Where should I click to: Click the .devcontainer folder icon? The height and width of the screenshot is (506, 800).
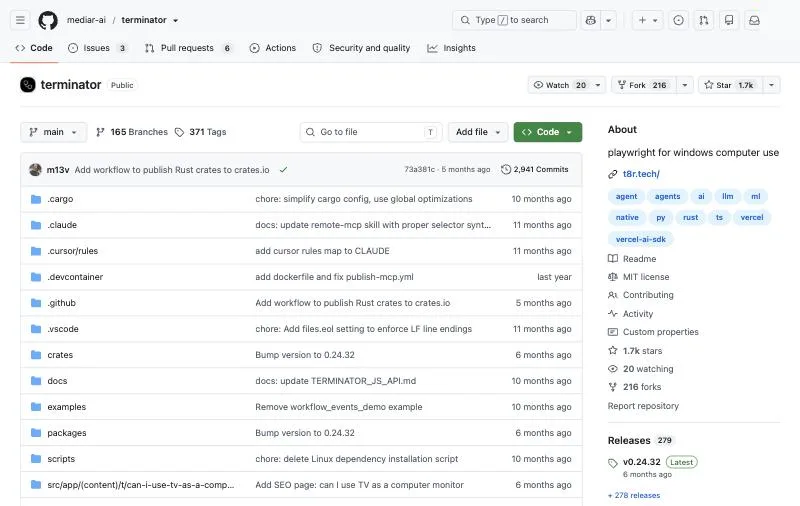[x=36, y=277]
